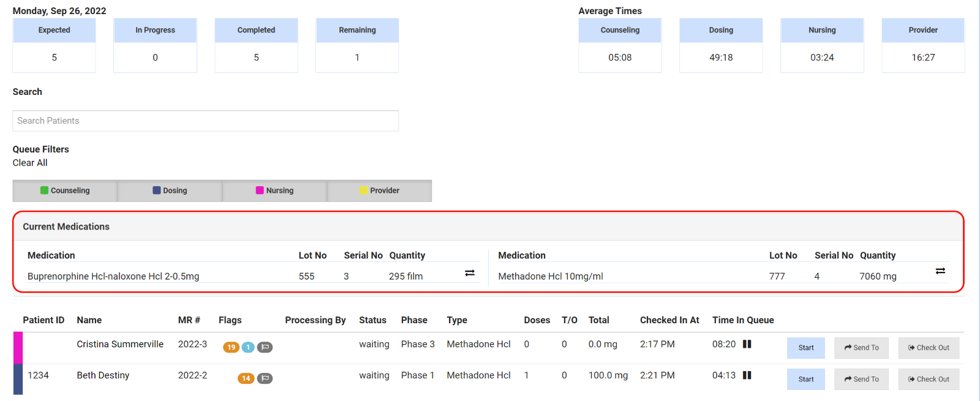Image resolution: width=980 pixels, height=401 pixels.
Task: Select the Nursing average time tile
Action: click(822, 45)
